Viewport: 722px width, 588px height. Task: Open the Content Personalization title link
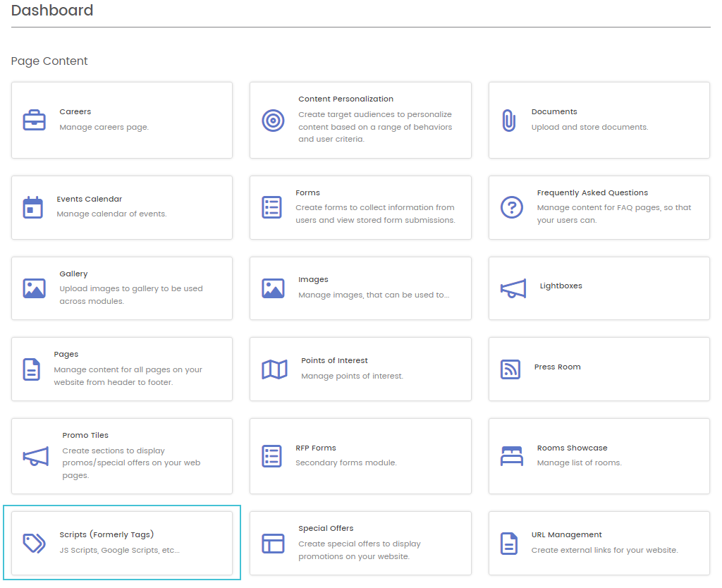(x=345, y=99)
